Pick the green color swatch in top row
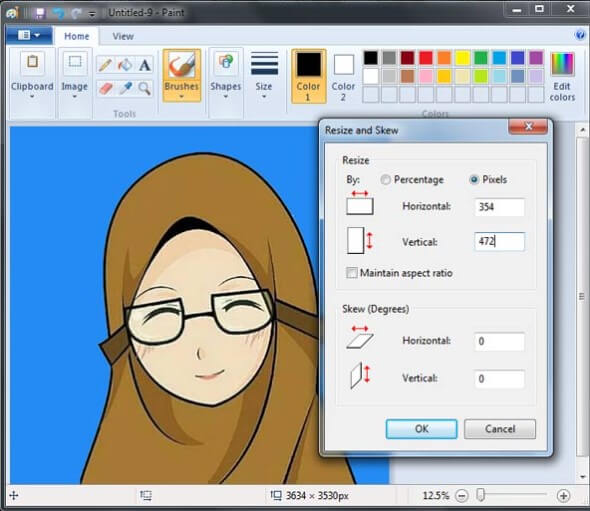This screenshot has height=511, width=590. click(x=481, y=58)
